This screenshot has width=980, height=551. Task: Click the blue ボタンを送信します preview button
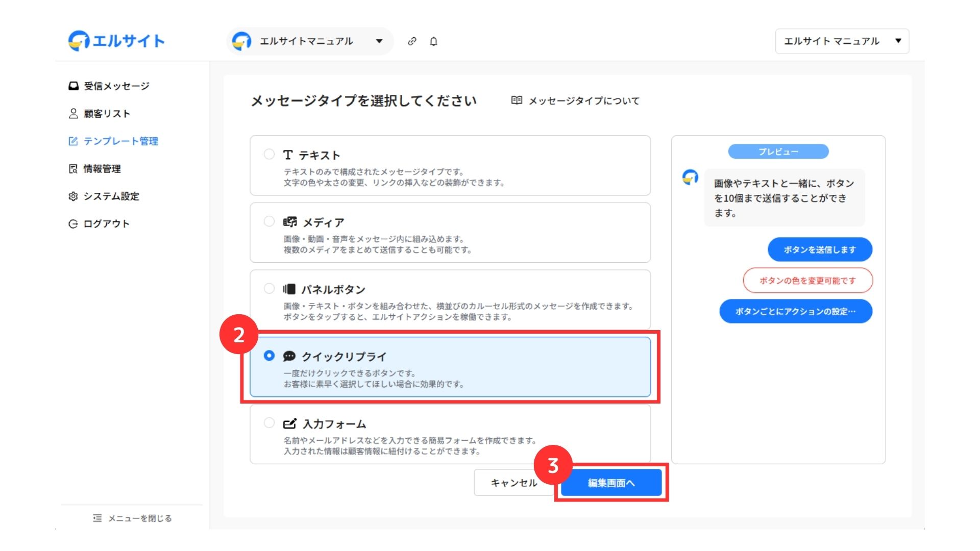pyautogui.click(x=820, y=249)
